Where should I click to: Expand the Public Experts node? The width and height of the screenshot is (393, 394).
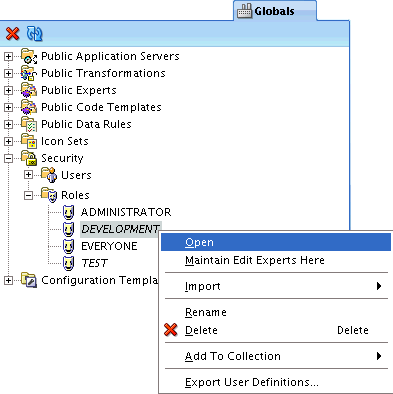(8, 90)
